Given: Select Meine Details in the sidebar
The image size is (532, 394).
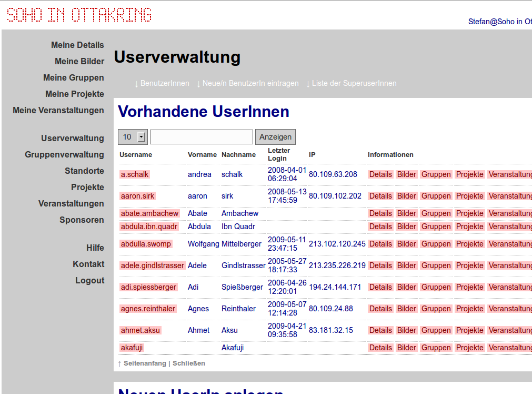Looking at the screenshot, I should tap(77, 45).
